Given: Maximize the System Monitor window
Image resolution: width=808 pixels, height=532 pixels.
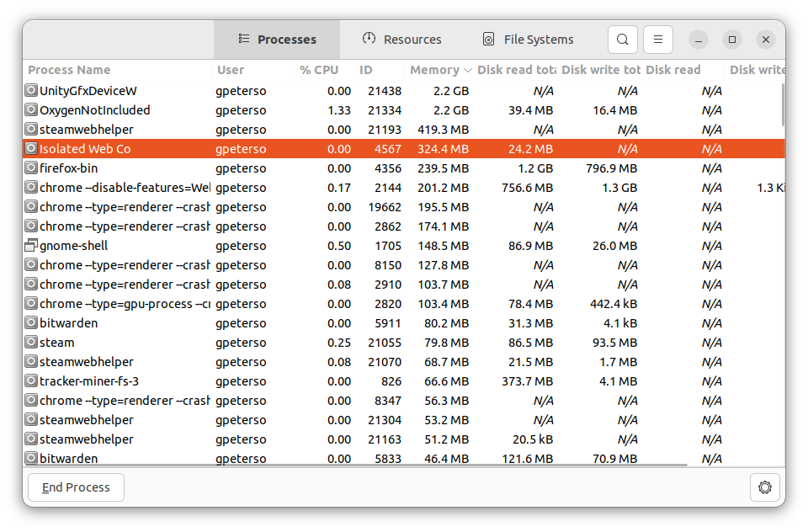Looking at the screenshot, I should click(x=732, y=40).
